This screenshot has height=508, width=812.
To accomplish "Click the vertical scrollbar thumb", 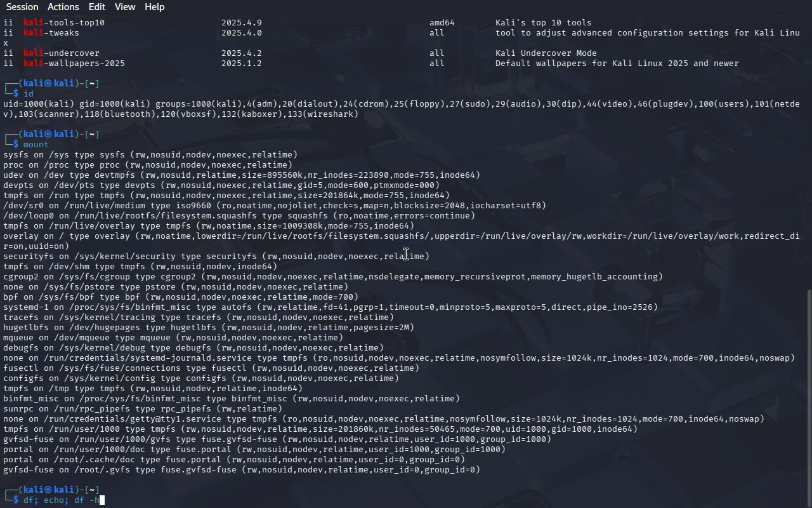I will click(808, 394).
